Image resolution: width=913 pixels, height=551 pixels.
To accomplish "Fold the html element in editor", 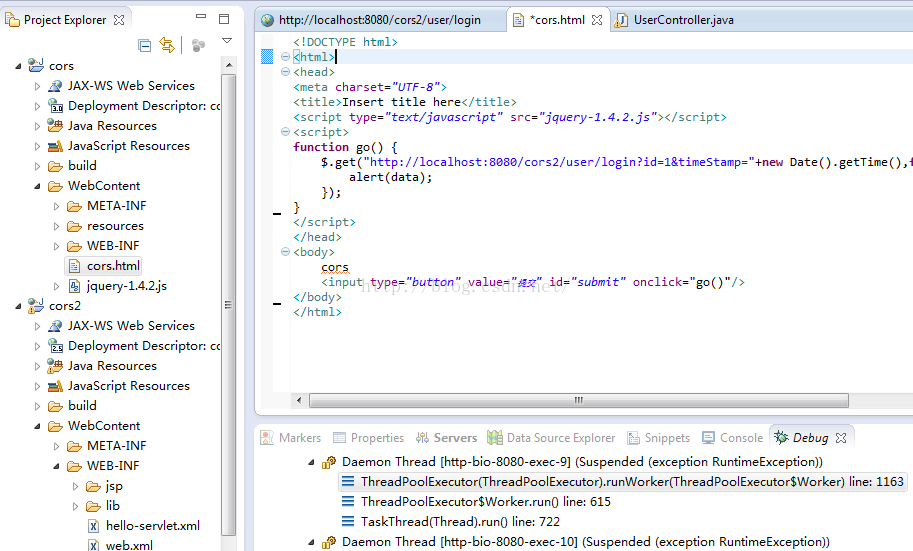I will tap(285, 56).
